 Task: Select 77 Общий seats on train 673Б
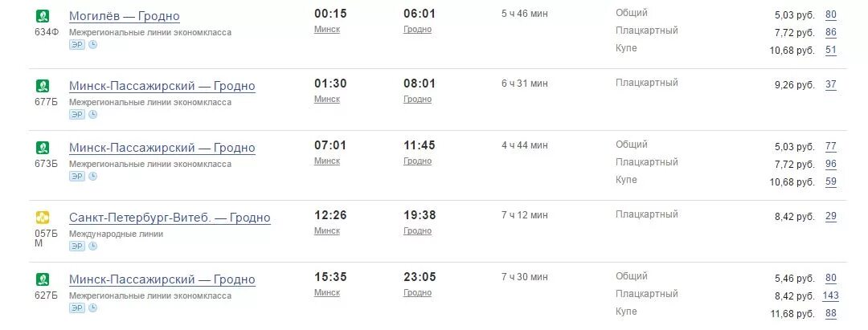tap(831, 146)
